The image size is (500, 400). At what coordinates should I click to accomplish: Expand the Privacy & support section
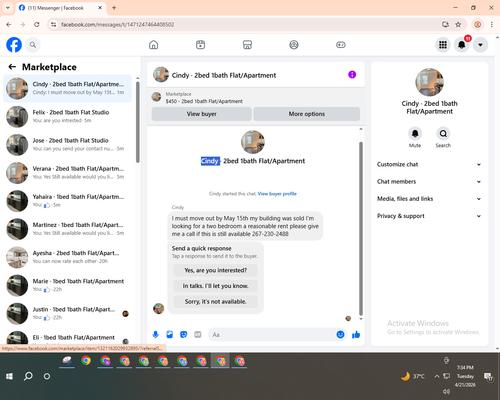pos(429,216)
